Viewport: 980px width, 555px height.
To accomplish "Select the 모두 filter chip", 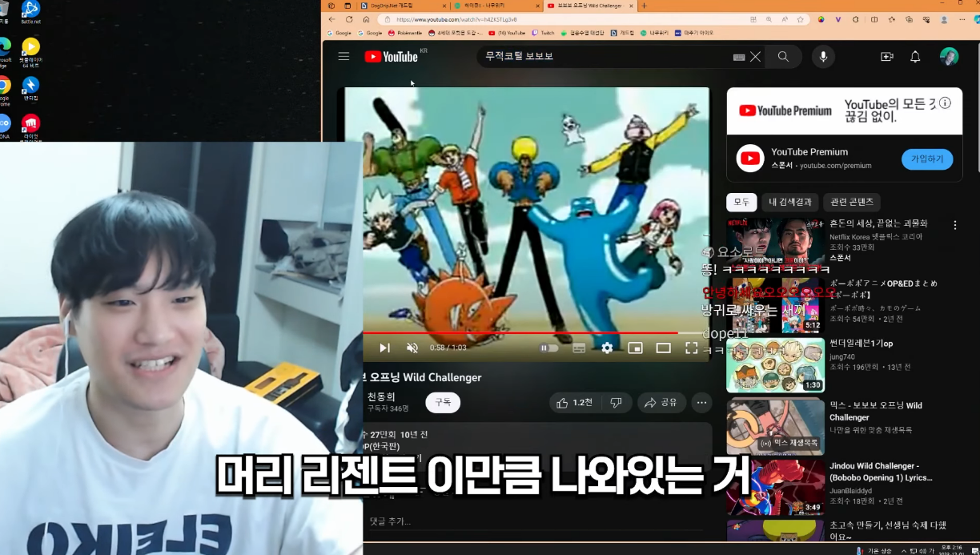I will (x=741, y=202).
